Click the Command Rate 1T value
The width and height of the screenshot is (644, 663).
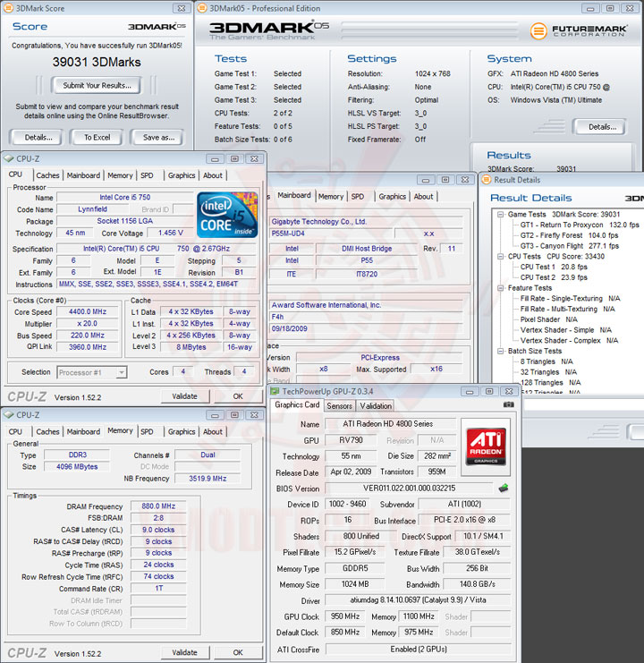pos(158,588)
